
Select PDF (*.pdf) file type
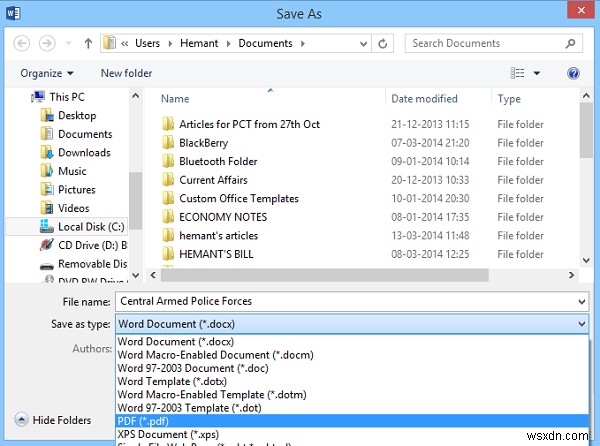click(352, 421)
